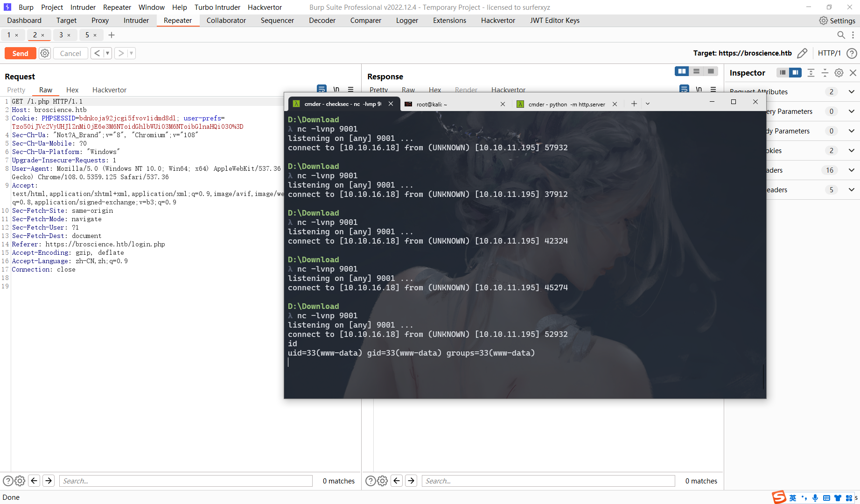Add a new Repeater tab
This screenshot has height=504, width=860.
pos(112,35)
